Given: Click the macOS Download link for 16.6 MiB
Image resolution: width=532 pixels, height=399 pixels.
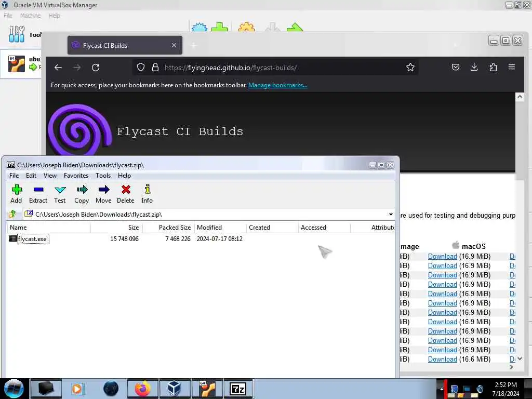Looking at the screenshot, I should pos(443,360).
